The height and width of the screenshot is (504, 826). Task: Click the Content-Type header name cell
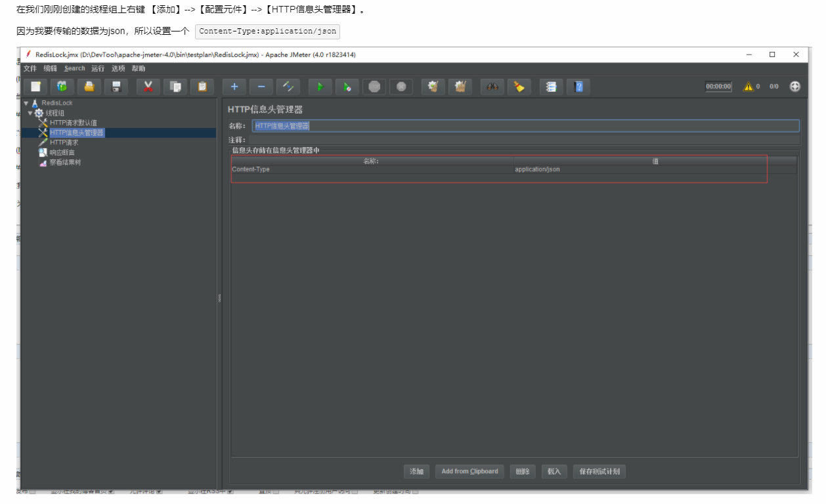click(x=372, y=169)
